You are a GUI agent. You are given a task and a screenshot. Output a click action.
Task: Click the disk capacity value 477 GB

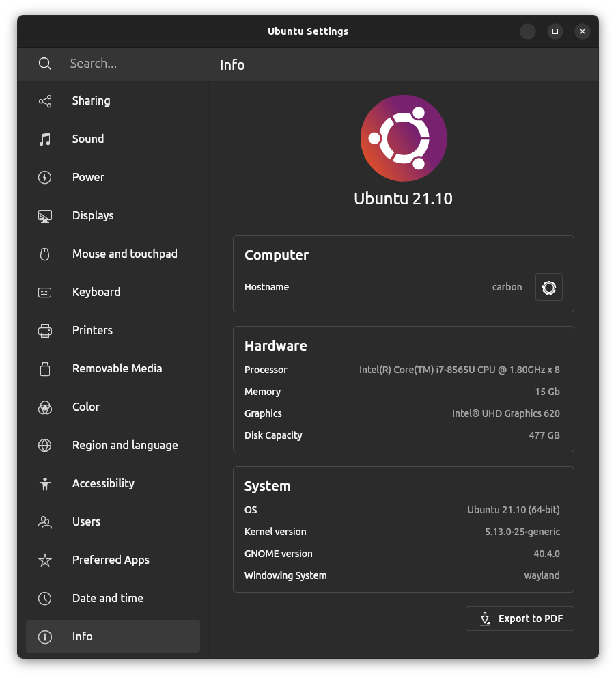pos(544,435)
